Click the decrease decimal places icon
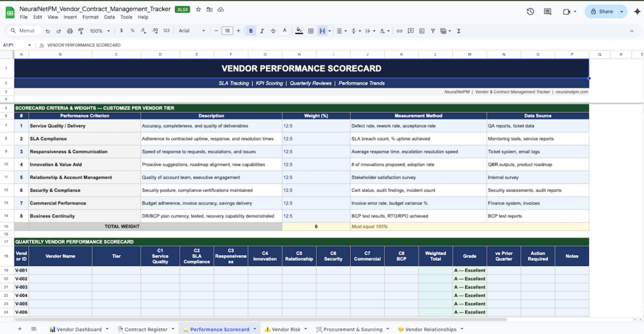This screenshot has height=334, width=644. click(x=144, y=31)
